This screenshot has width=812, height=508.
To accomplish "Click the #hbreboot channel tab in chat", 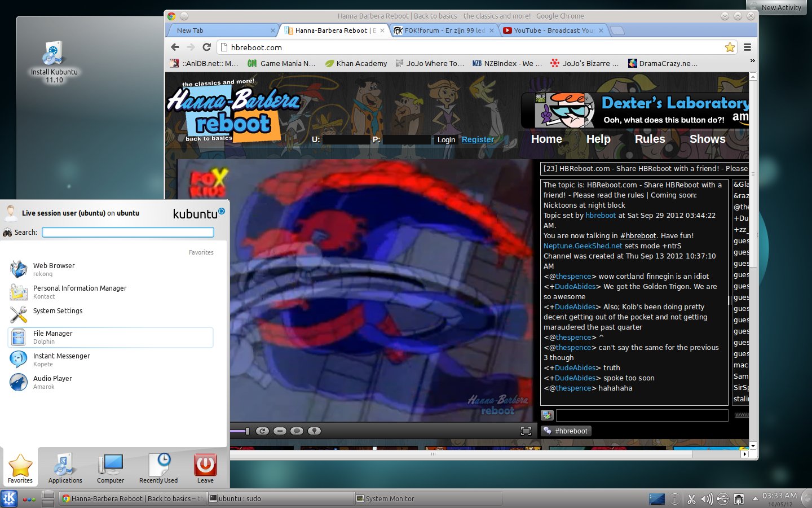I will tap(566, 431).
